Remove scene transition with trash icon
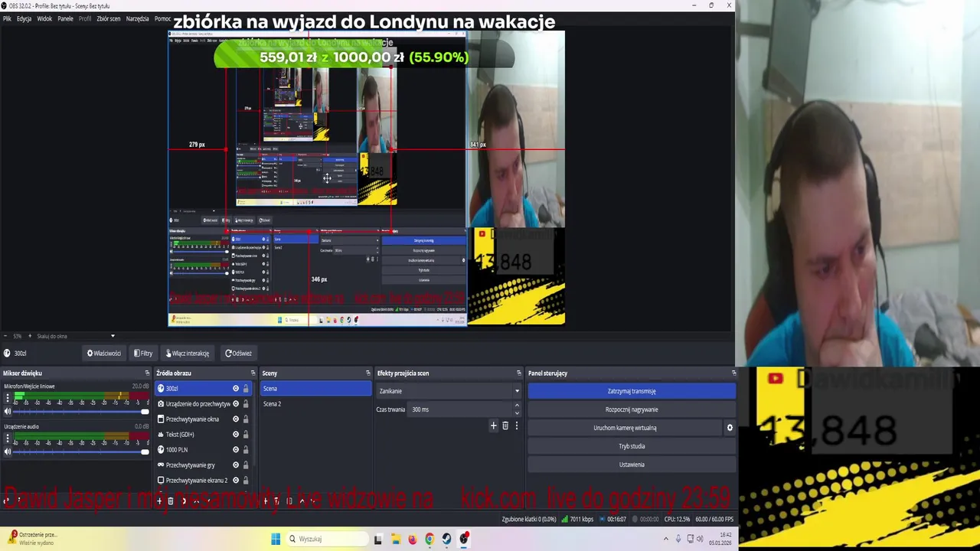Viewport: 980px width, 551px height. [505, 425]
